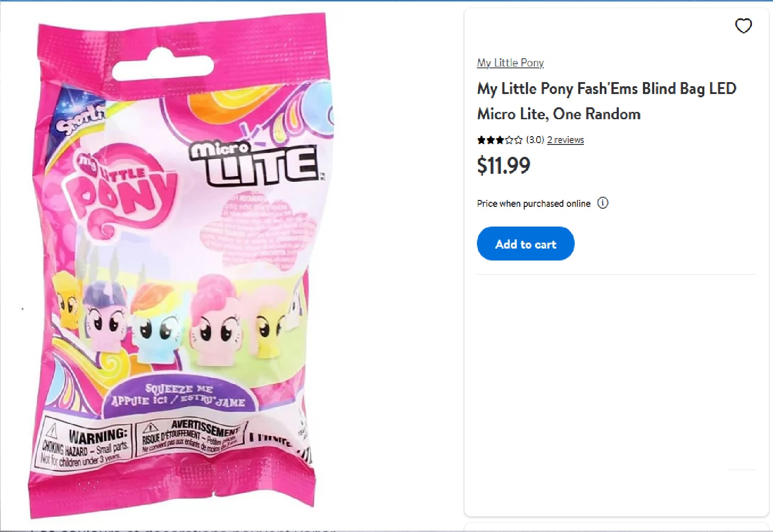This screenshot has height=532, width=773.
Task: Click the "Price when purchased online" text
Action: point(533,203)
